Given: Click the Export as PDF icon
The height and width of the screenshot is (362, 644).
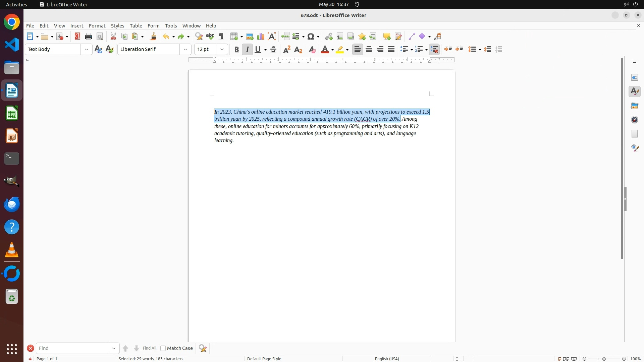Looking at the screenshot, I should point(77,37).
